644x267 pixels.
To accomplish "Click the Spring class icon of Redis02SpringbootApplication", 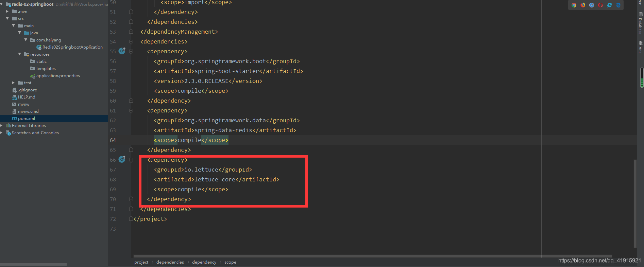I will point(39,47).
